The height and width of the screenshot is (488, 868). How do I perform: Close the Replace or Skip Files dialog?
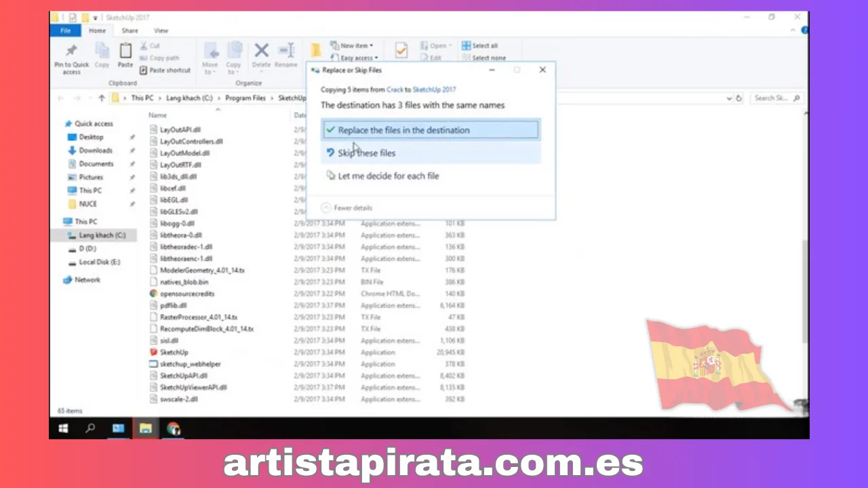point(542,70)
